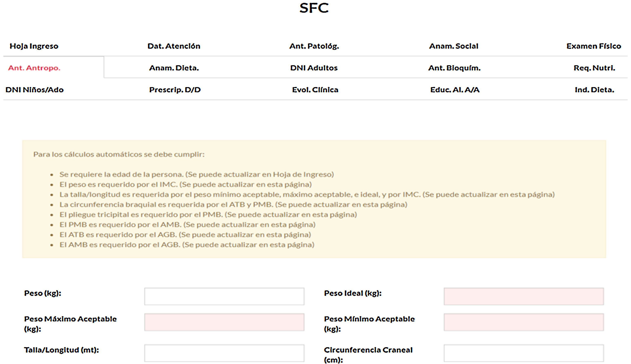Open the Examen Físico tab

594,46
